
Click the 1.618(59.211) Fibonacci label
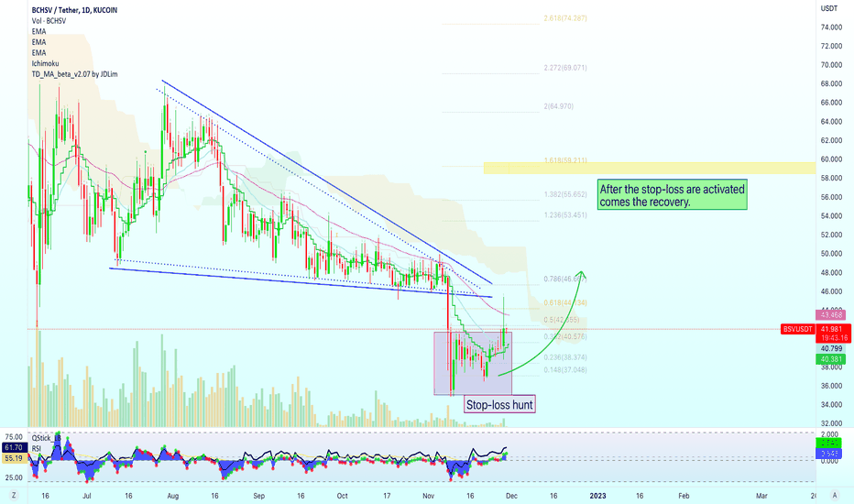(565, 160)
